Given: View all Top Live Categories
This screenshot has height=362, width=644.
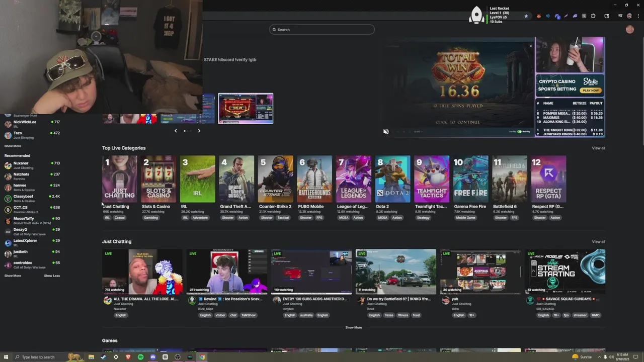Looking at the screenshot, I should pyautogui.click(x=598, y=148).
